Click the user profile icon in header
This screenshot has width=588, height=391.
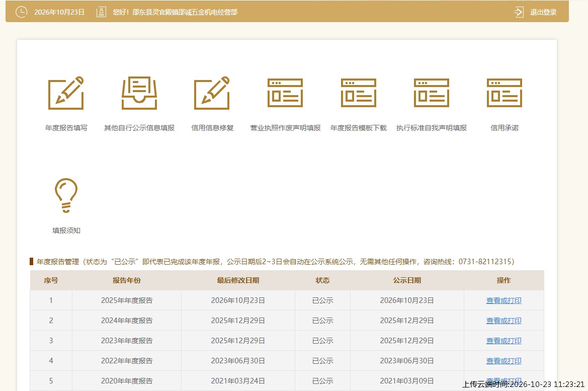tap(101, 12)
